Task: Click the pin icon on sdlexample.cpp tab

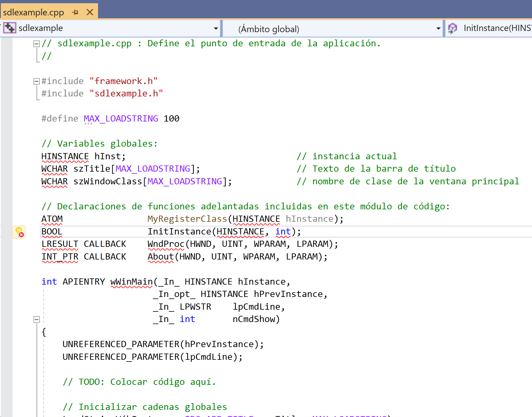Action: [75, 12]
